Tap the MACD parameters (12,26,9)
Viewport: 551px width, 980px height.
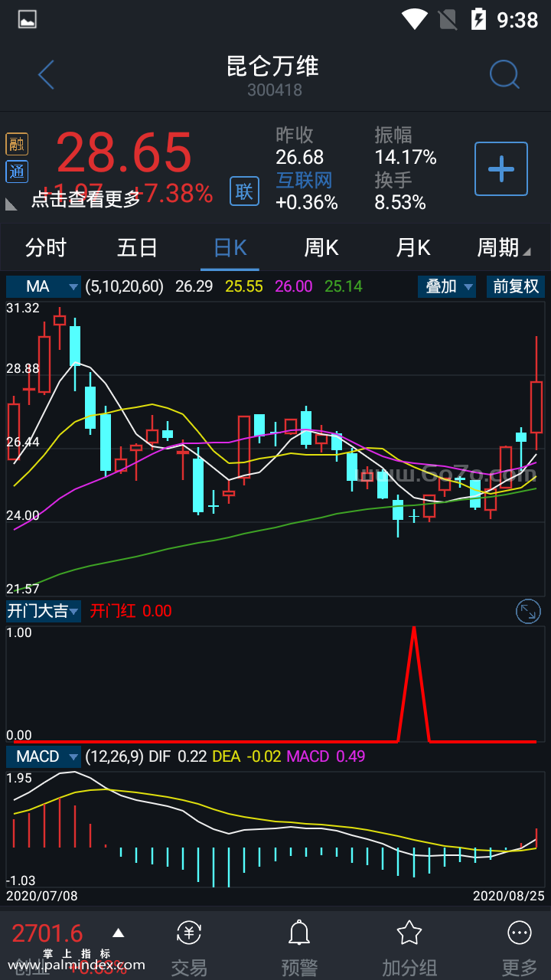114,756
